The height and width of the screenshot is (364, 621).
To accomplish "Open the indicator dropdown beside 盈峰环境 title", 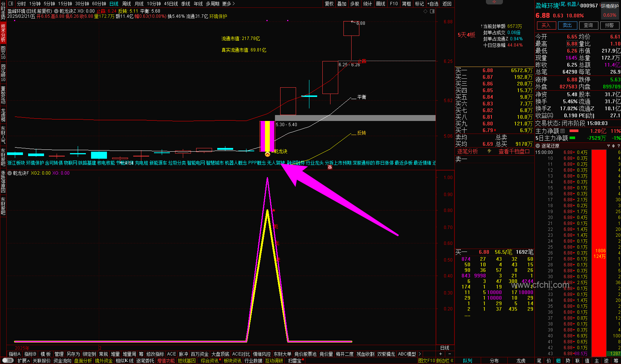I will pos(56,11).
